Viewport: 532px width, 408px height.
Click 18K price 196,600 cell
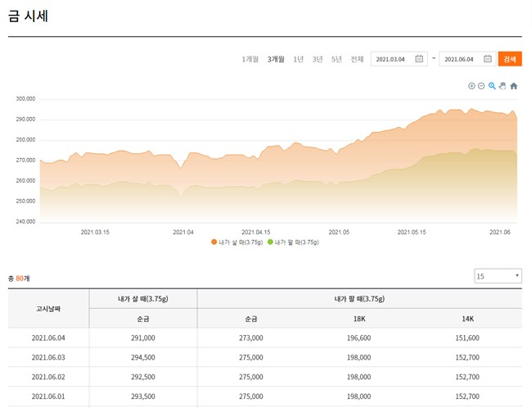pos(359,338)
